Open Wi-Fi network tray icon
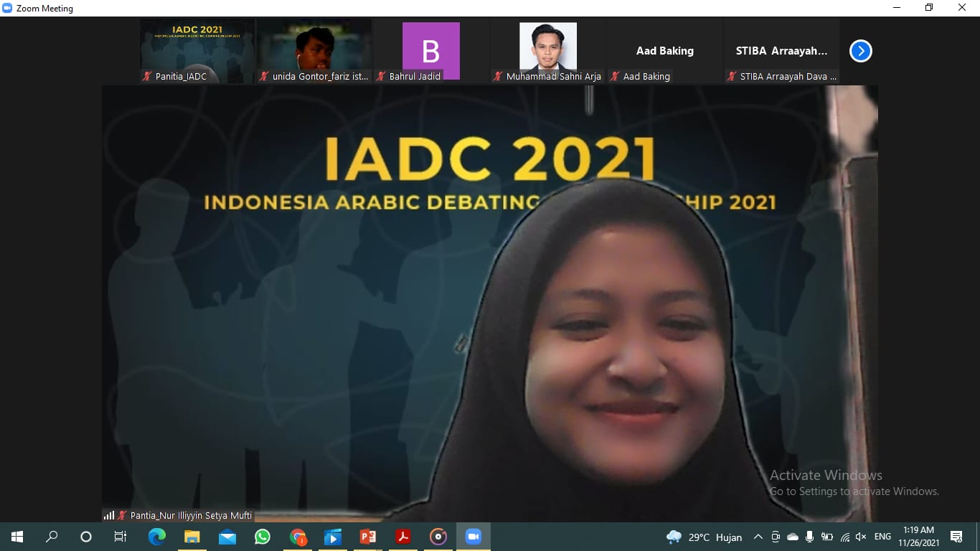The height and width of the screenshot is (551, 980). click(x=845, y=537)
